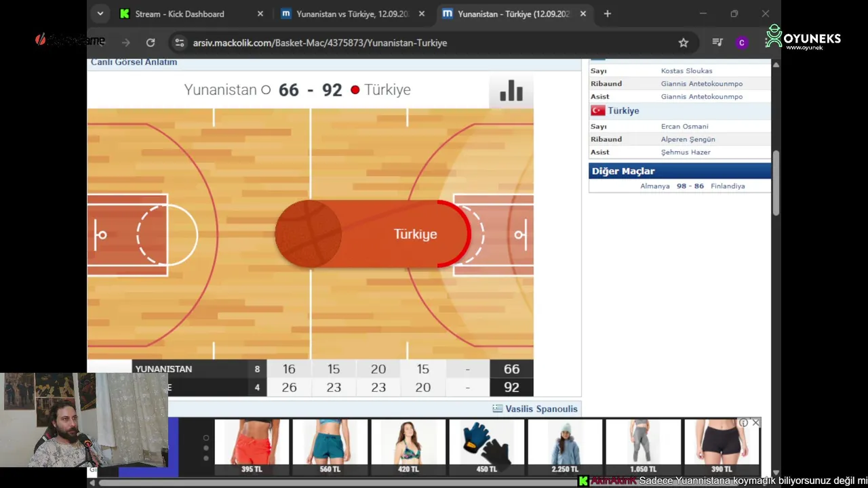This screenshot has height=488, width=868.
Task: Open the 395 TL red shorts ad
Action: [252, 446]
